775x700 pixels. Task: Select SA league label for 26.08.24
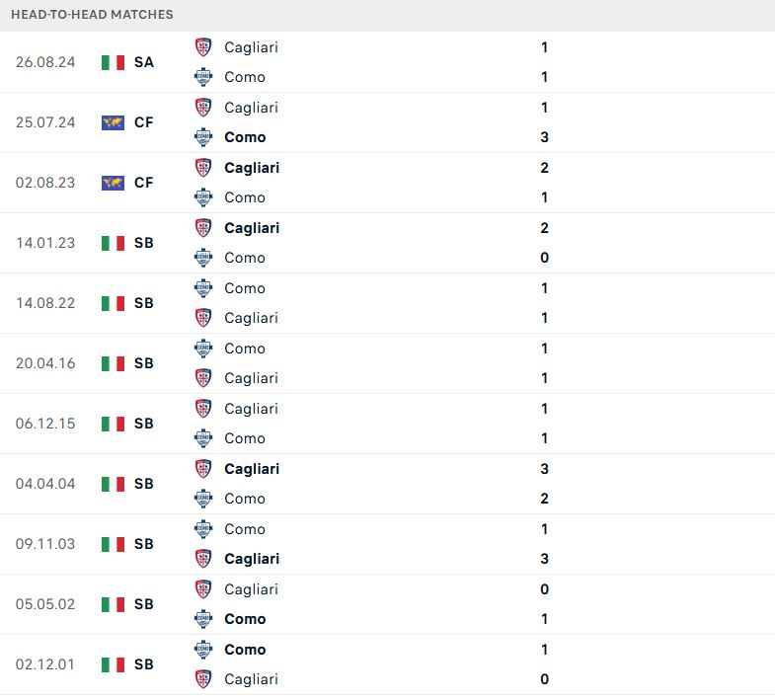point(144,62)
